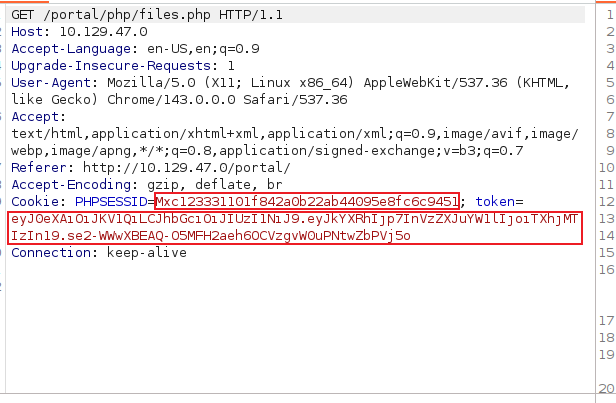
Task: Click the en-US,en;q=0.9 value
Action: 203,49
